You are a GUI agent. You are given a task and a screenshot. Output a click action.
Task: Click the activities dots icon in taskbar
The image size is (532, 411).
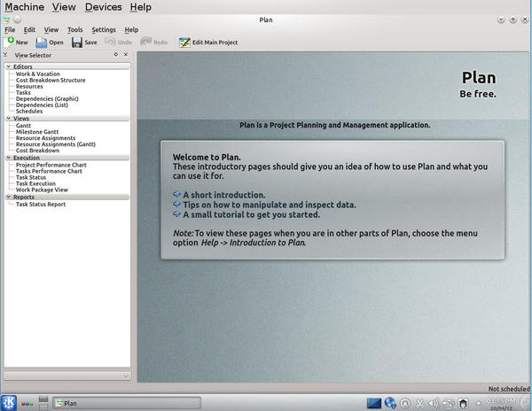(x=27, y=404)
